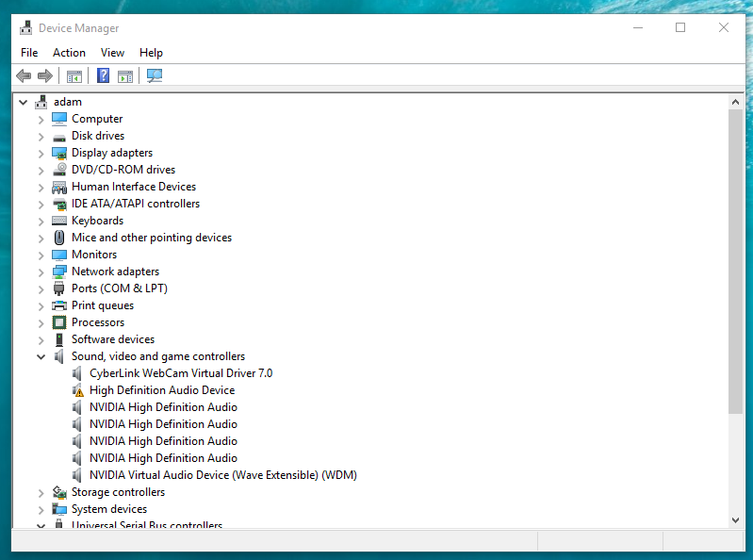Expand the Display adapters category

[41, 154]
